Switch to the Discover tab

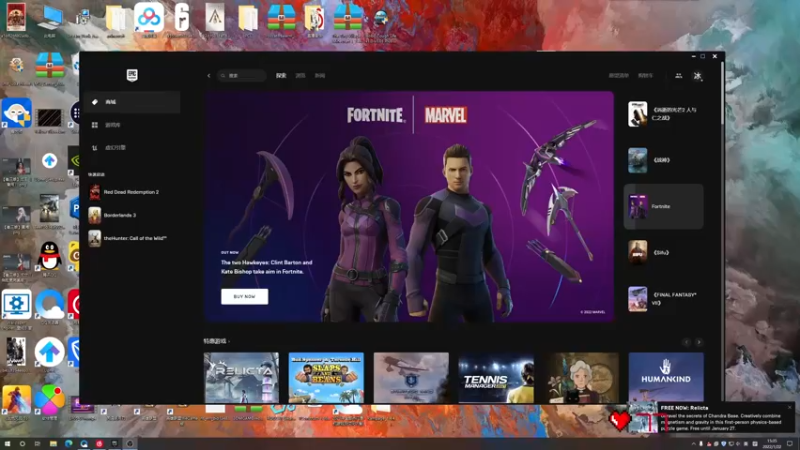[281, 76]
